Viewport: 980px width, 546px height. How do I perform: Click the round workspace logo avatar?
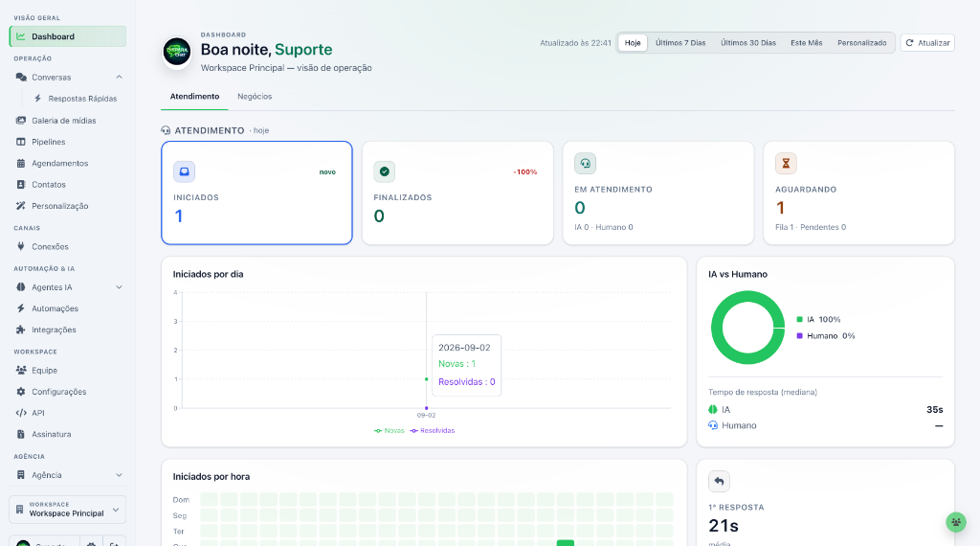(x=177, y=52)
